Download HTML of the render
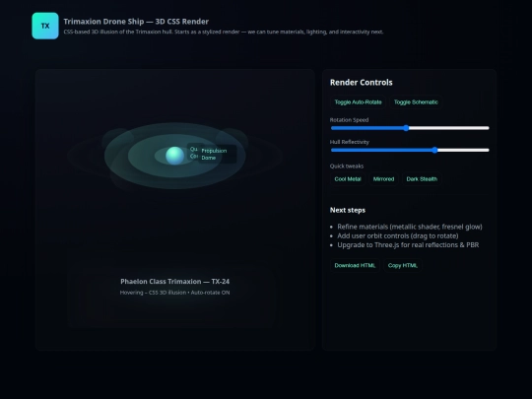Viewport: 532px width, 399px height. coord(355,265)
